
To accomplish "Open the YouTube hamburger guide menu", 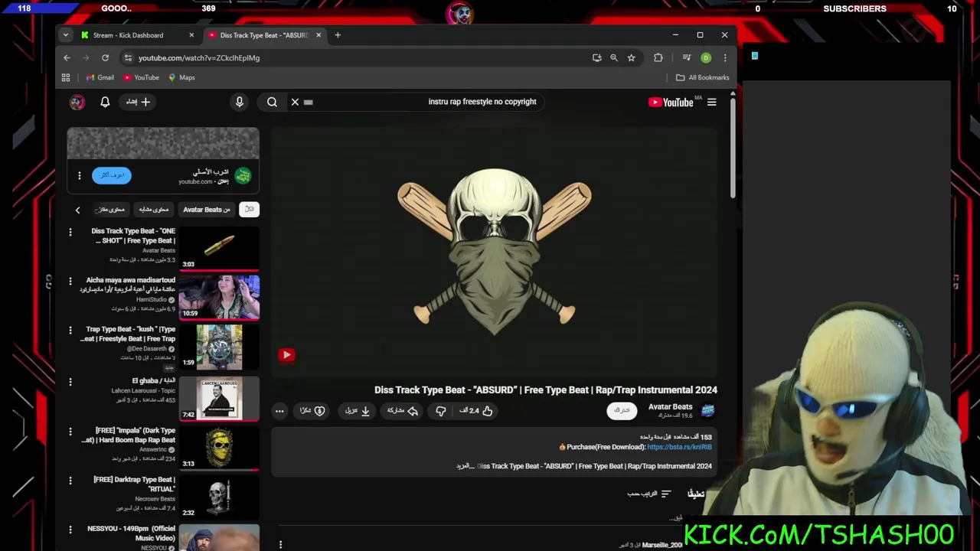I will pos(711,102).
